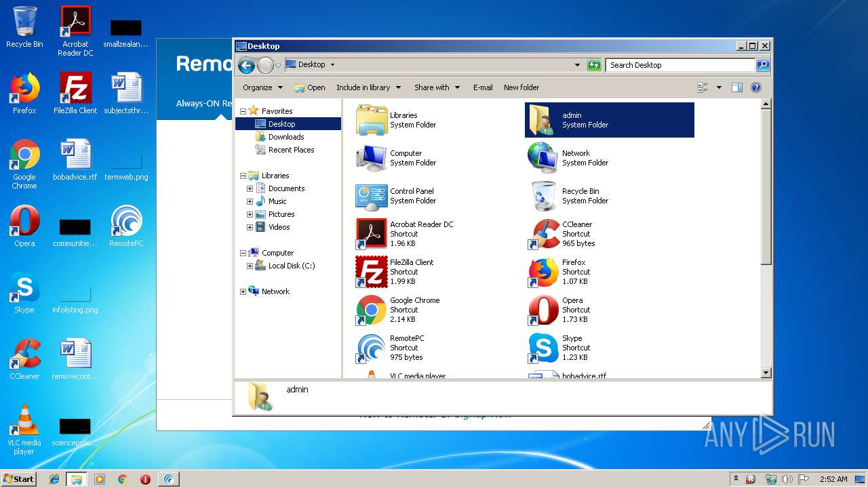This screenshot has width=868, height=488.
Task: Click inside the Search Desktop field
Action: coord(680,65)
